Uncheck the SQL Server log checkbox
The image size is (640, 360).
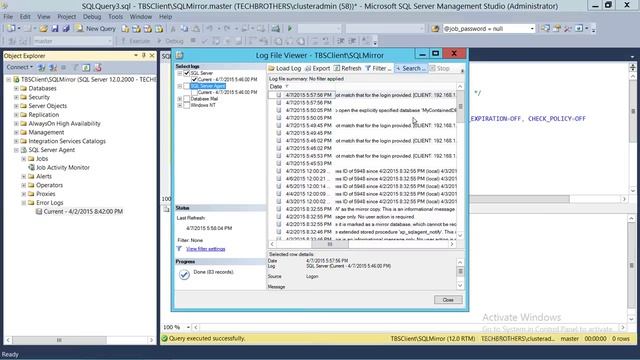(x=187, y=73)
